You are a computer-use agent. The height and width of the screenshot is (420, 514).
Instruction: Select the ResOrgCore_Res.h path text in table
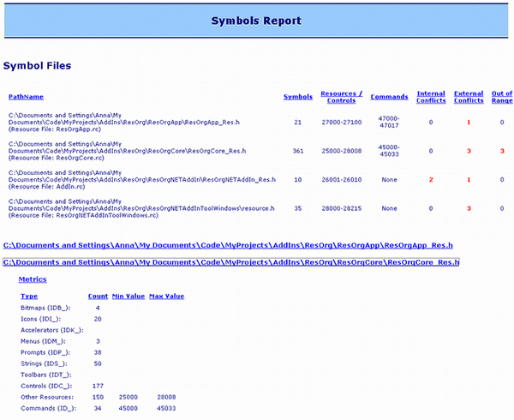point(127,151)
